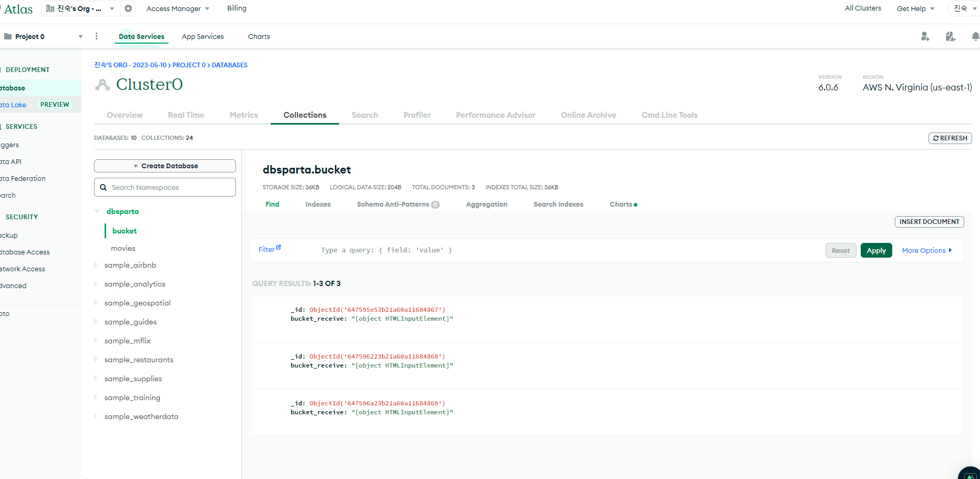Click the INSERT DOCUMENT button
This screenshot has height=479, width=980.
(930, 222)
